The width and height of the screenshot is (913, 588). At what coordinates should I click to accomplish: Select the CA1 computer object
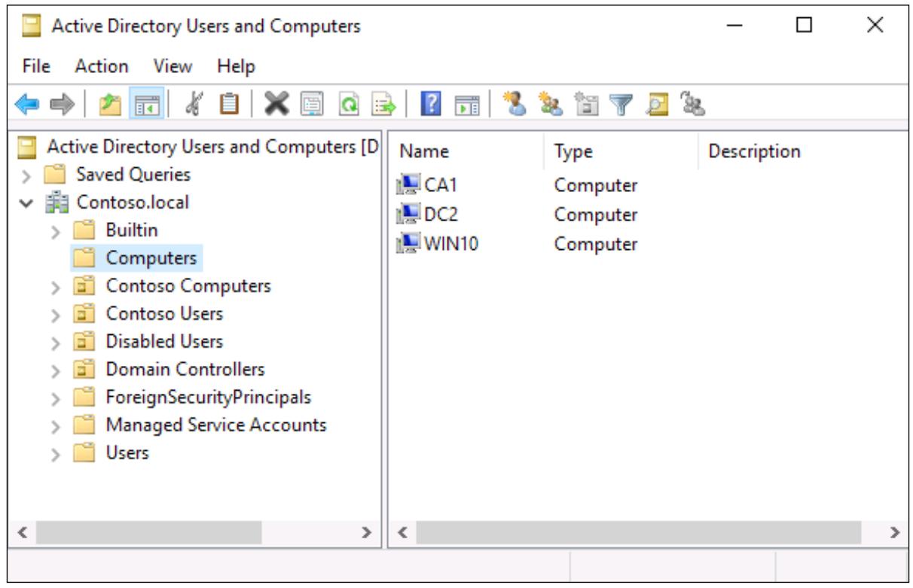pyautogui.click(x=441, y=185)
